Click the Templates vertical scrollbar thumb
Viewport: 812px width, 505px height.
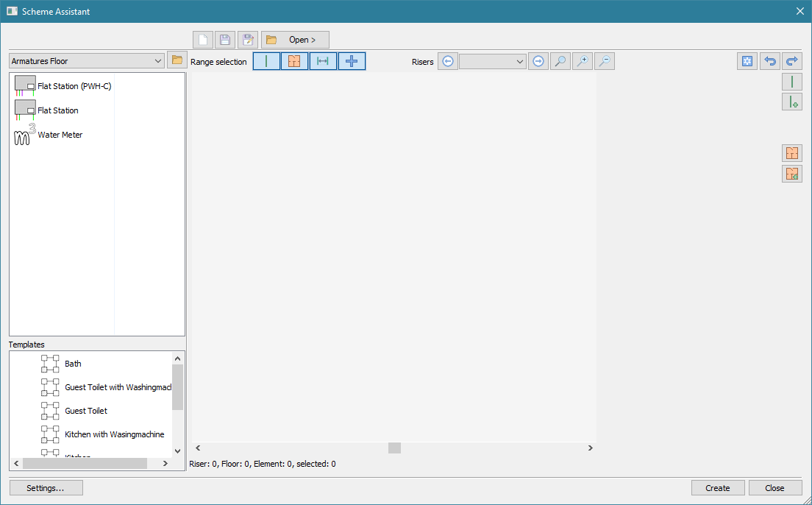[x=178, y=386]
